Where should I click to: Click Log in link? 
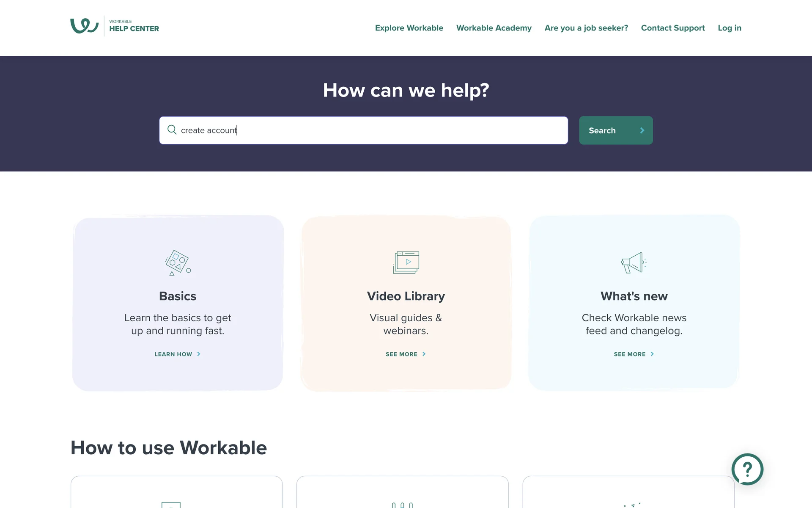coord(729,28)
